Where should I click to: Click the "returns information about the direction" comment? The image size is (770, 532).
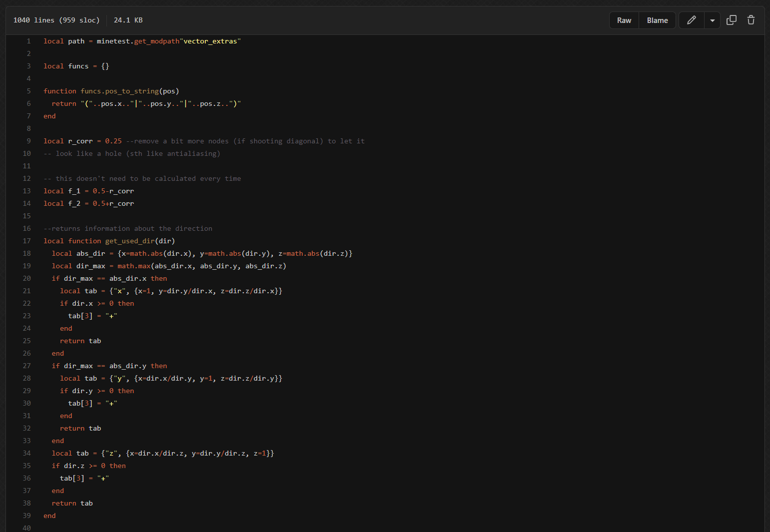[x=128, y=228]
